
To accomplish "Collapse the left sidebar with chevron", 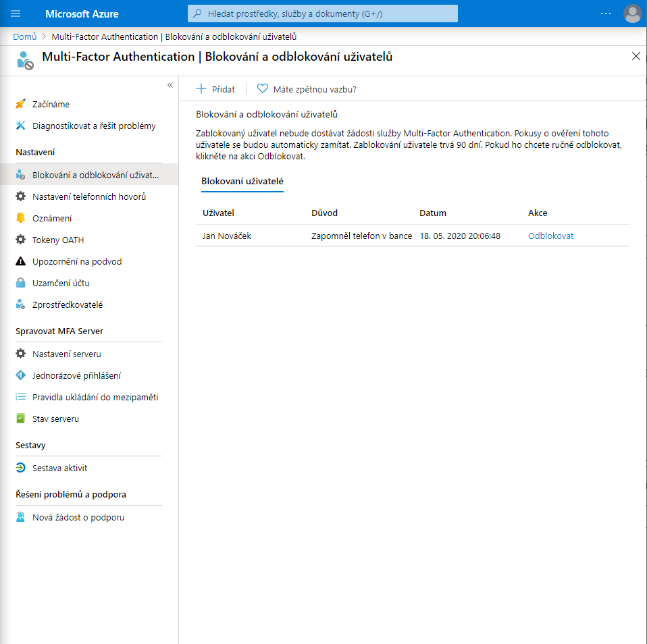I will (170, 85).
